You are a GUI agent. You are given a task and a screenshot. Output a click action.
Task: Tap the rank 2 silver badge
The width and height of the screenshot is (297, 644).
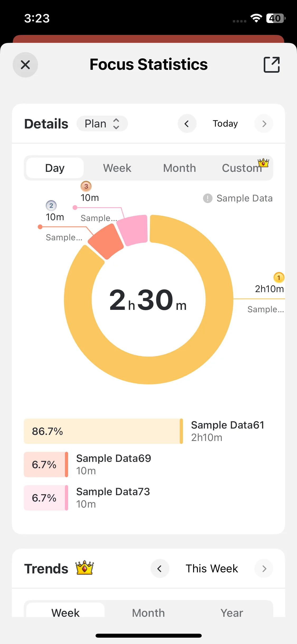[51, 206]
